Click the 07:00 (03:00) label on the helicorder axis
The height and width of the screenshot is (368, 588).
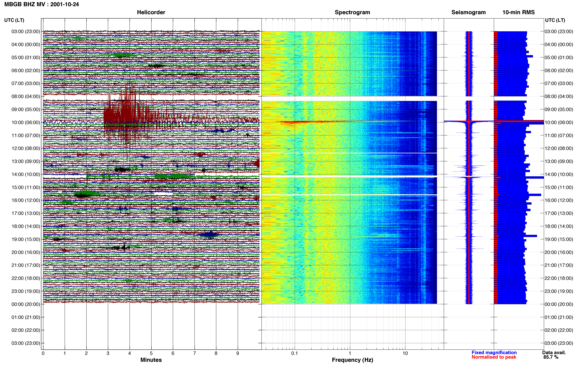(x=26, y=83)
